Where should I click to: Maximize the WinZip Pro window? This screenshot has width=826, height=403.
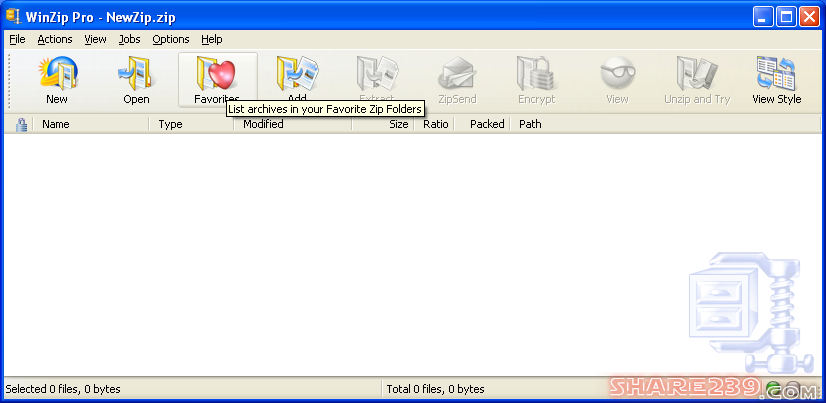786,17
